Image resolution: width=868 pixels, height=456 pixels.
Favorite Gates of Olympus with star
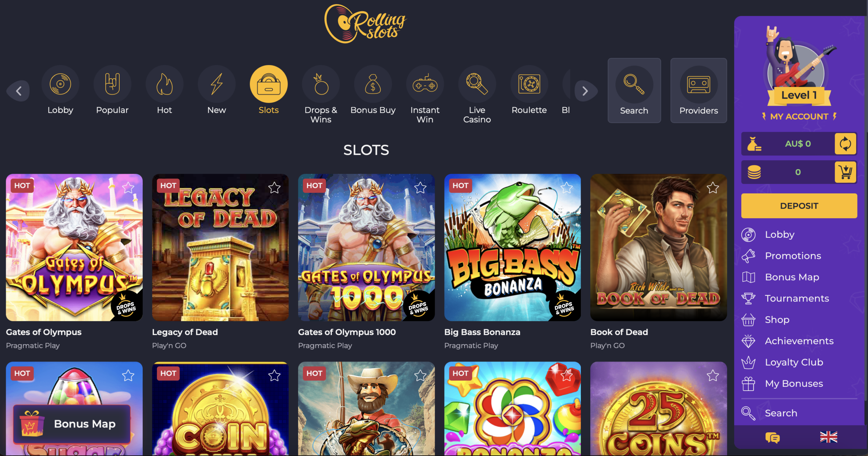click(x=128, y=187)
